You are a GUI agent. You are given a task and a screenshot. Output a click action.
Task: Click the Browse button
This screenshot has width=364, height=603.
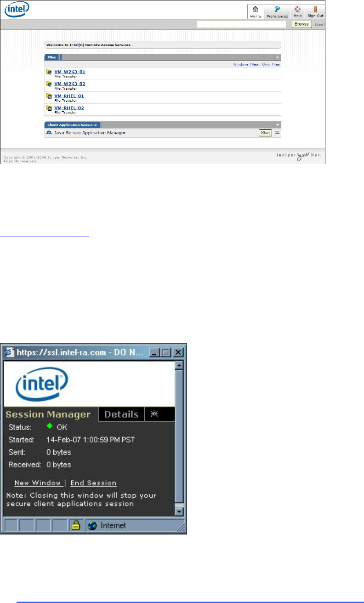pos(302,24)
